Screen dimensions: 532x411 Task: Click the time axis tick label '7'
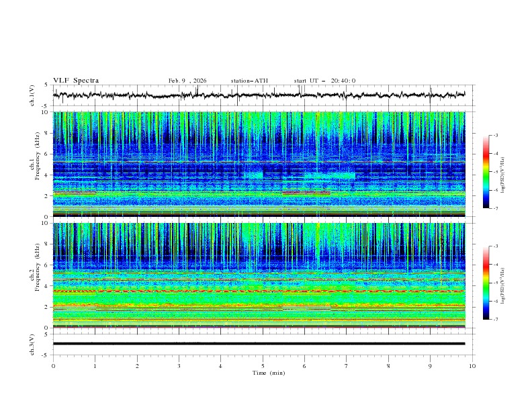pos(347,366)
